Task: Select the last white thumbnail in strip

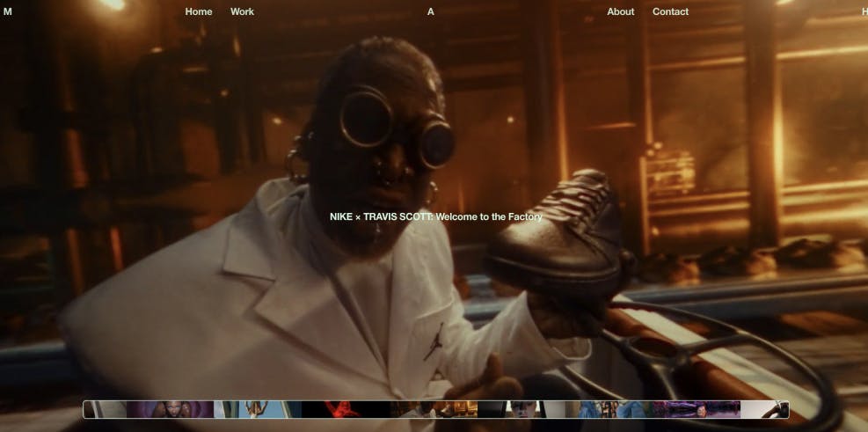Action: (765, 409)
